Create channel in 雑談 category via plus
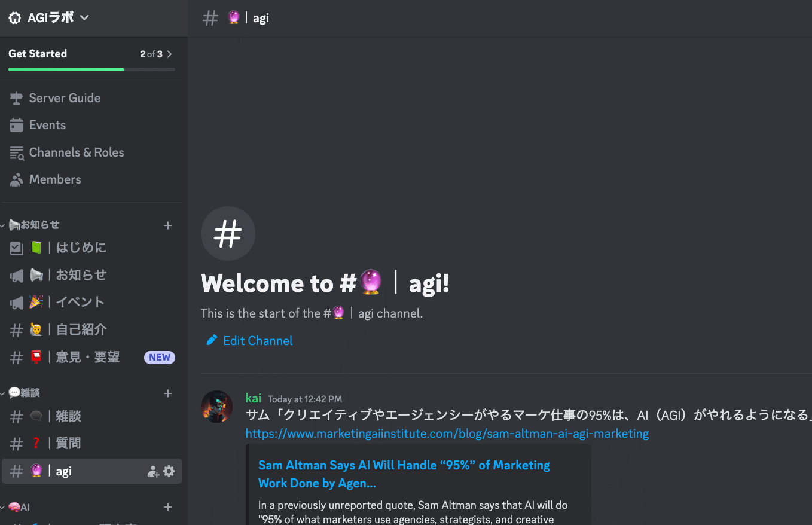Screen dimensions: 812x525 [168, 393]
